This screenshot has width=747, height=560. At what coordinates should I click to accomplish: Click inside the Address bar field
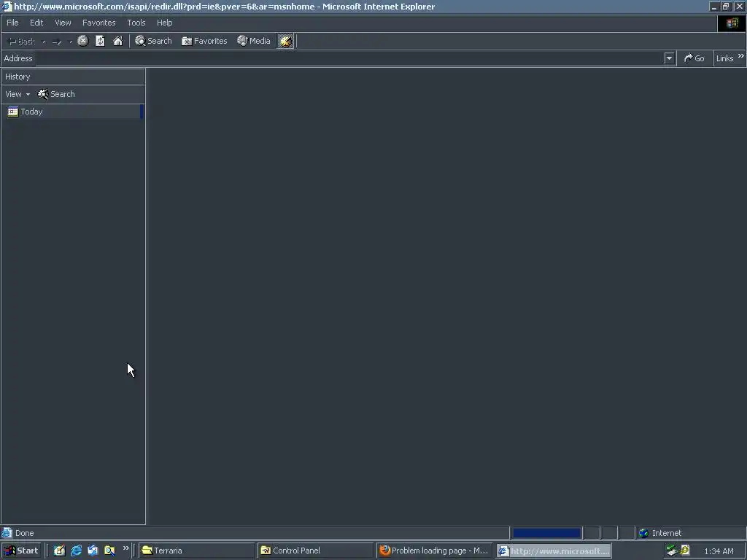pos(349,58)
